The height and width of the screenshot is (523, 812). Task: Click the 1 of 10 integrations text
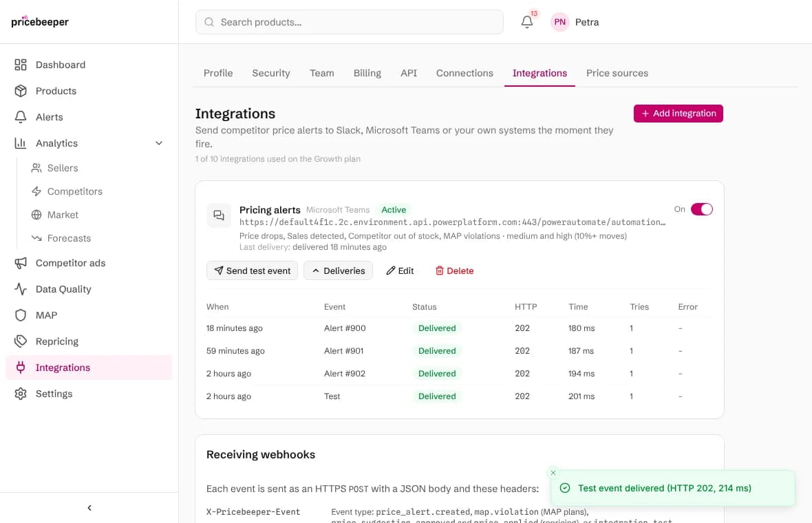tap(277, 159)
